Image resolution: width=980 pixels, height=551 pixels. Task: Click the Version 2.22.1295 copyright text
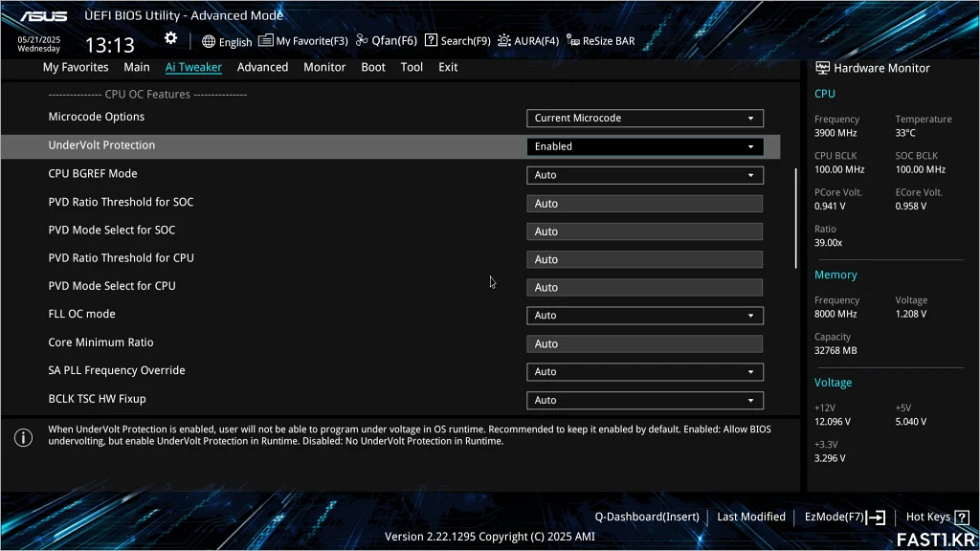point(489,537)
